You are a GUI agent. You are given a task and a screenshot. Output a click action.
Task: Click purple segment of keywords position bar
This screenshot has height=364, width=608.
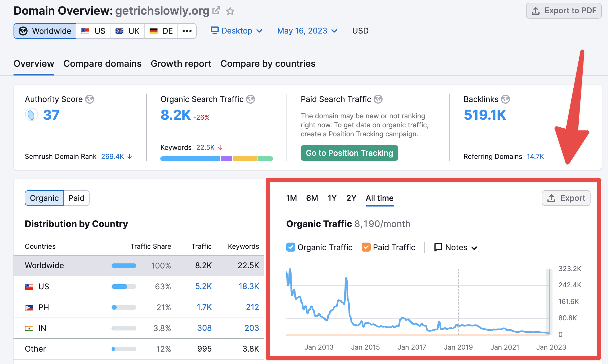click(227, 159)
